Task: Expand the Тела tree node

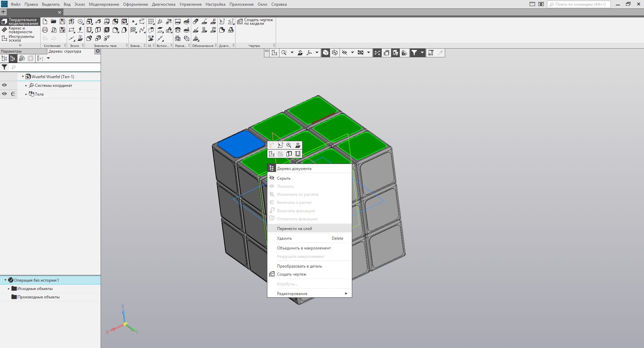Action: [26, 94]
